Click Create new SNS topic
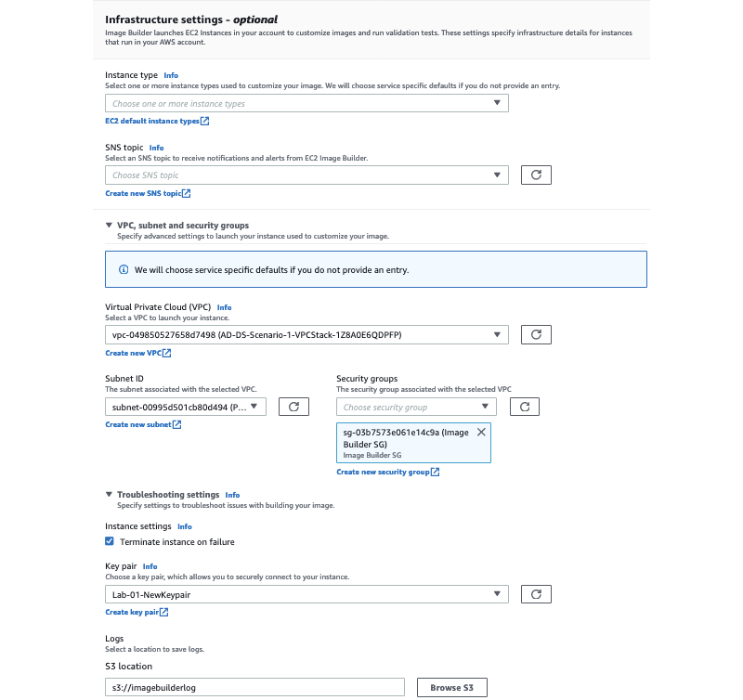 tap(146, 193)
